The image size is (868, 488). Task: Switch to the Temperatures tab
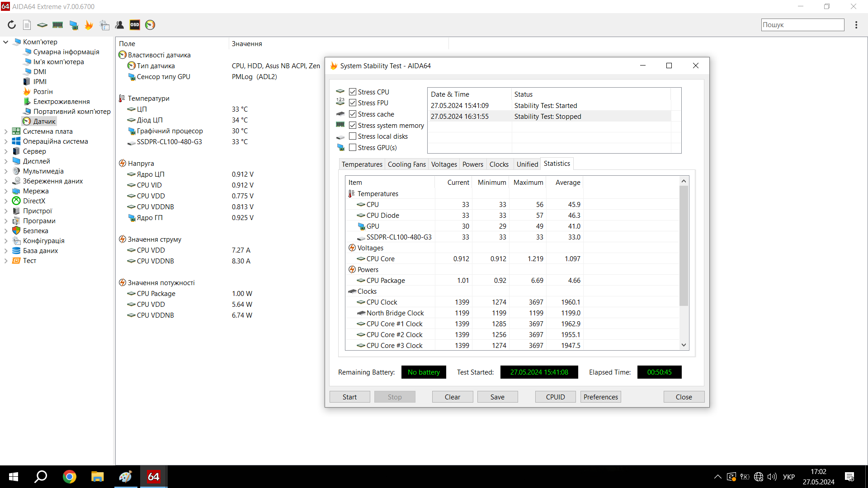click(x=362, y=164)
